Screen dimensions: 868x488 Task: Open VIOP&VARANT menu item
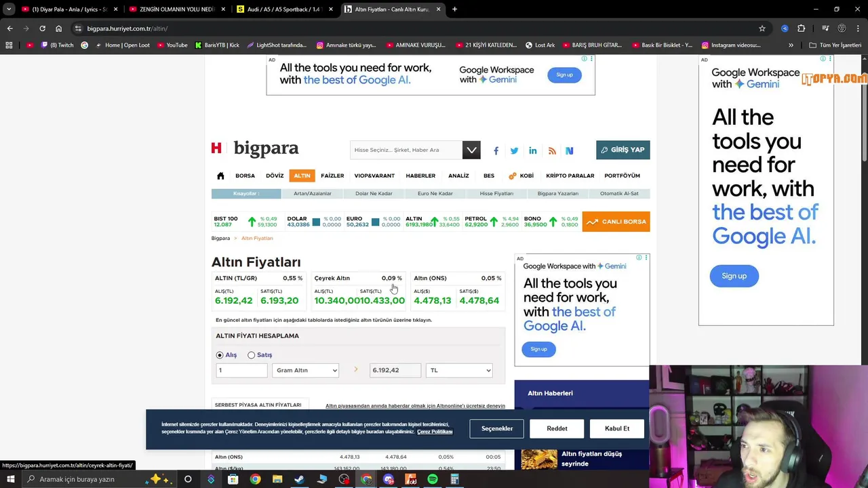tap(374, 176)
